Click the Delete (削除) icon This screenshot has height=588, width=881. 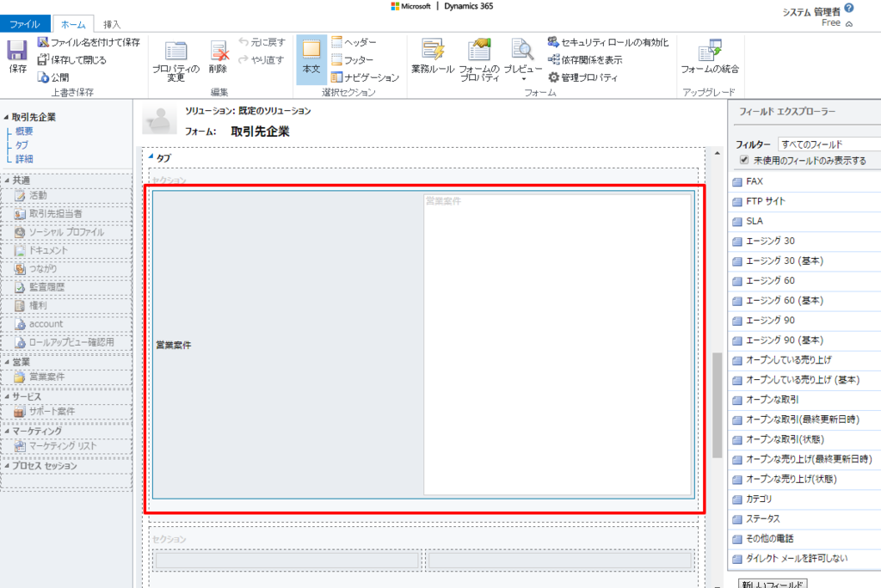pos(219,51)
